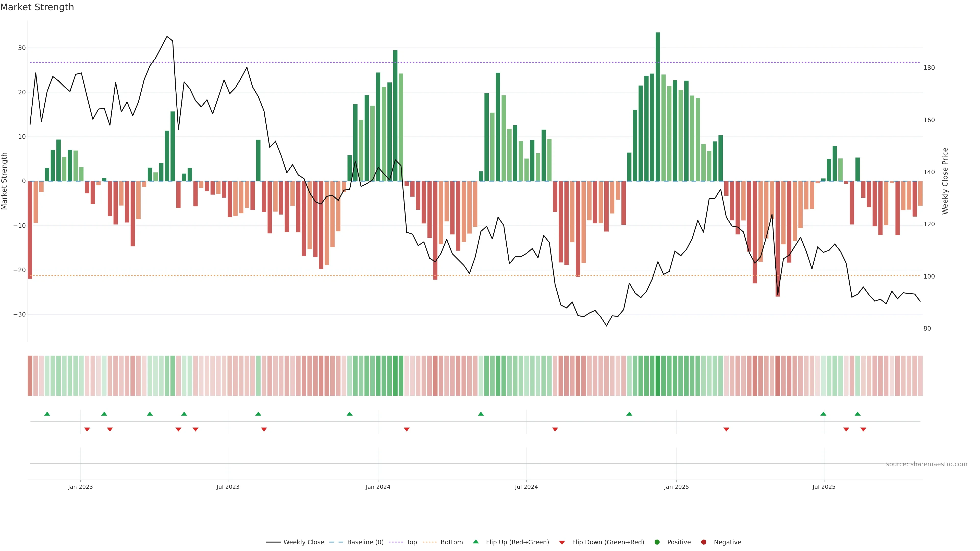
Task: Click the last red flip-down triangle marker
Action: coord(863,429)
